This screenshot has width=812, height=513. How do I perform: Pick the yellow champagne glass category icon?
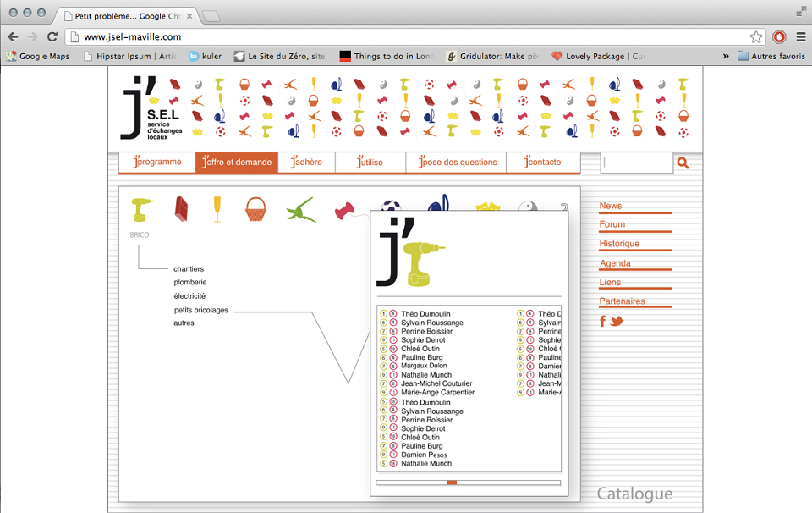click(217, 209)
